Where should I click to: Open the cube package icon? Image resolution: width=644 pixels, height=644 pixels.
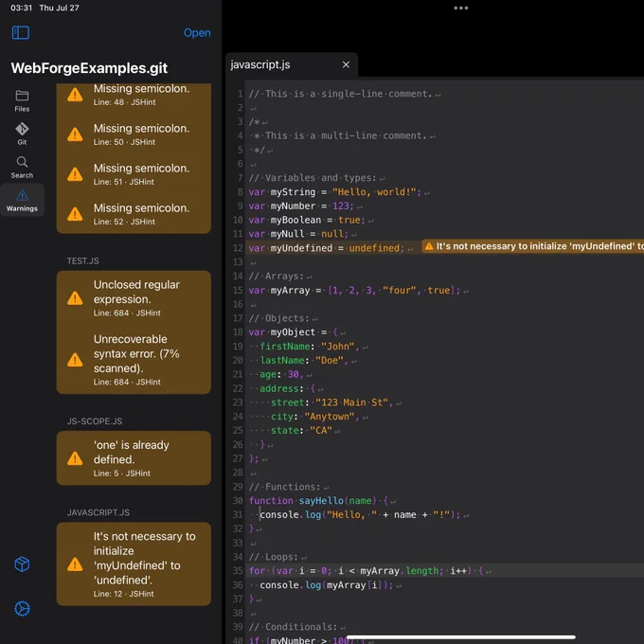pos(22,564)
